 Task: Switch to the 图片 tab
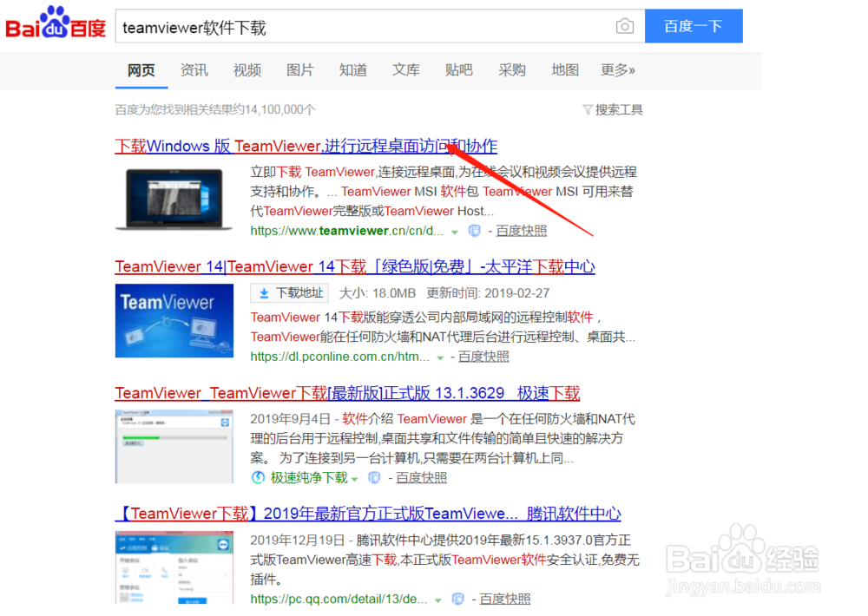click(x=299, y=69)
